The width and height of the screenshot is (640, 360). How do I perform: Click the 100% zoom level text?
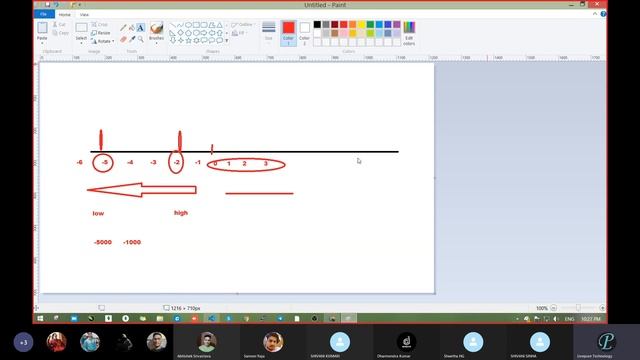(x=542, y=308)
